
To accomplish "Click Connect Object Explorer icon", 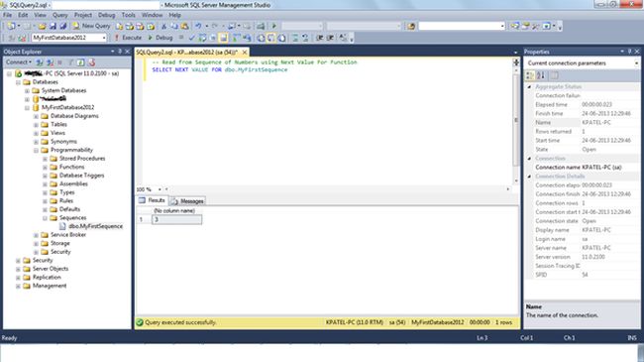I will 40,62.
